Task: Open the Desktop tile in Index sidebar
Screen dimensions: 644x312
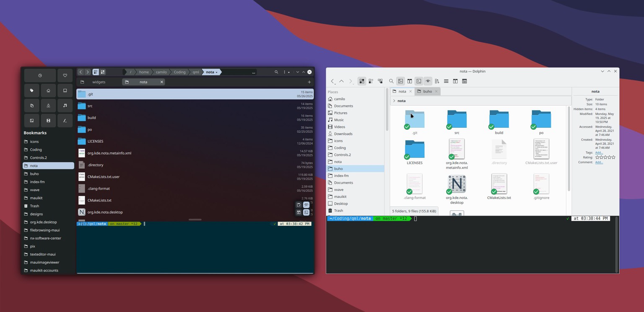Action: 65,90
